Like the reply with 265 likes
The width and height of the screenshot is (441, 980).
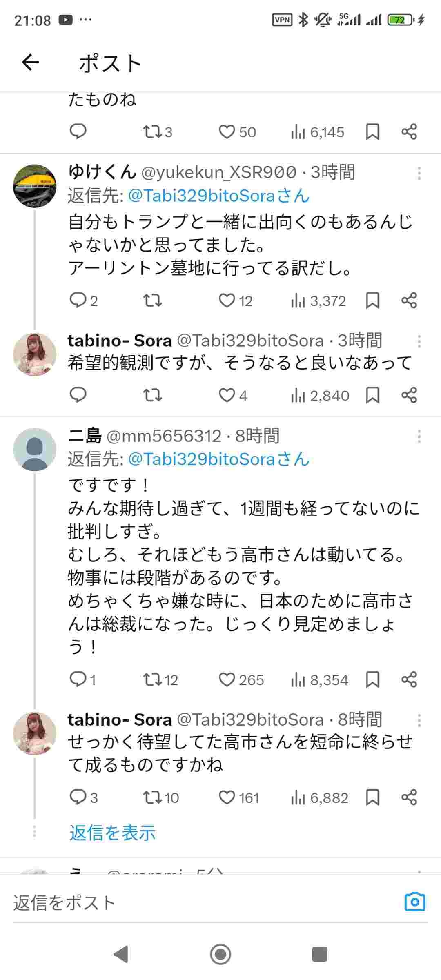click(227, 680)
